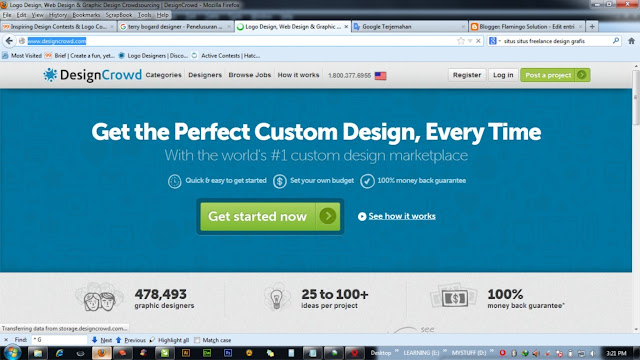This screenshot has height=360, width=640.
Task: Switch to Blogger Flamingo Solution tab
Action: (527, 27)
